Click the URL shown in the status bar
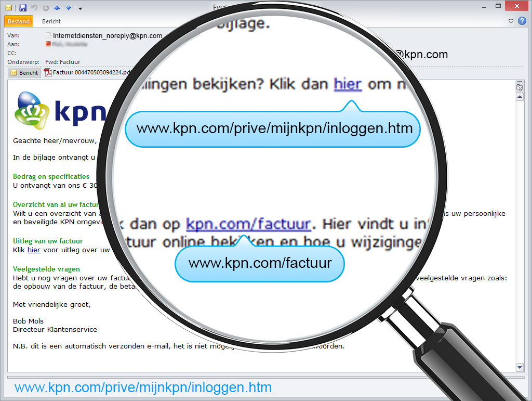The width and height of the screenshot is (532, 401). click(x=143, y=387)
